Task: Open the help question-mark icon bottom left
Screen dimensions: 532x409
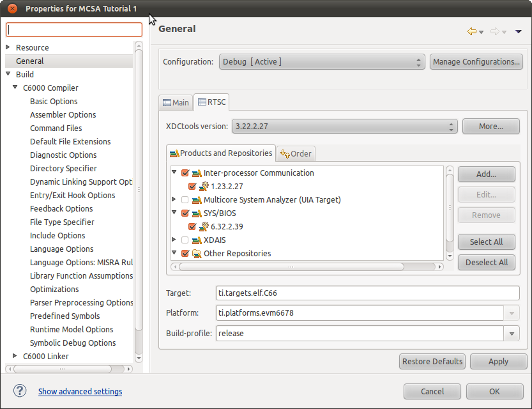Action: point(19,390)
